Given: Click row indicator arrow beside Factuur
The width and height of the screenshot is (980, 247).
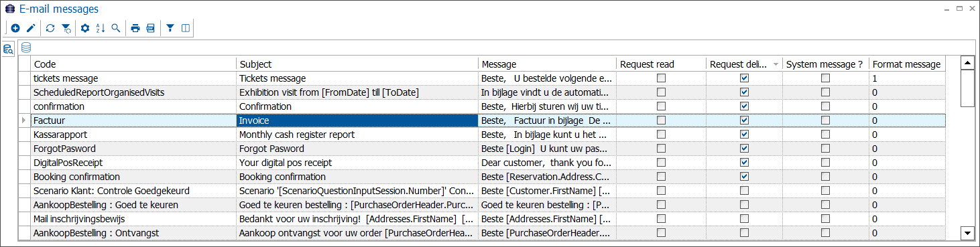Looking at the screenshot, I should (x=24, y=120).
